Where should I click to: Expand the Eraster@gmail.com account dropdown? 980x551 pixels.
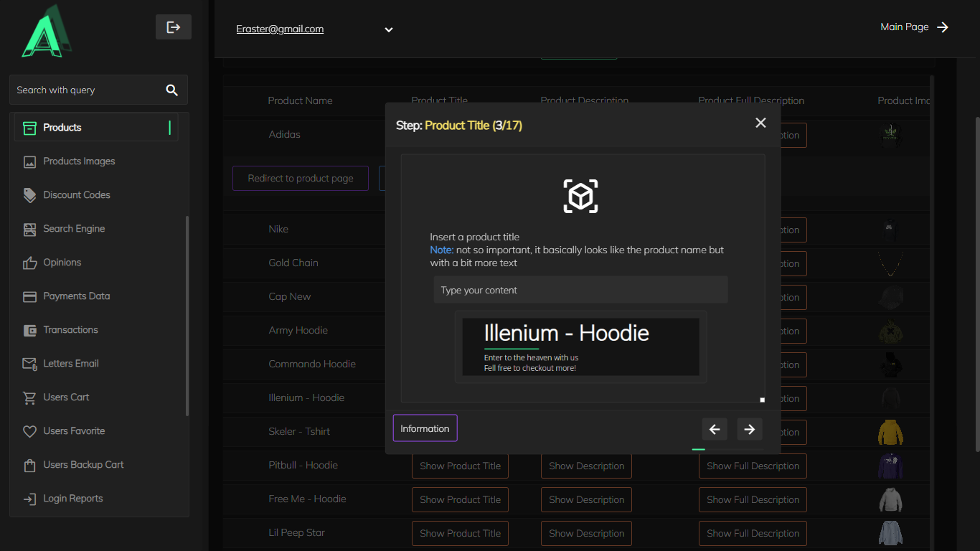388,29
